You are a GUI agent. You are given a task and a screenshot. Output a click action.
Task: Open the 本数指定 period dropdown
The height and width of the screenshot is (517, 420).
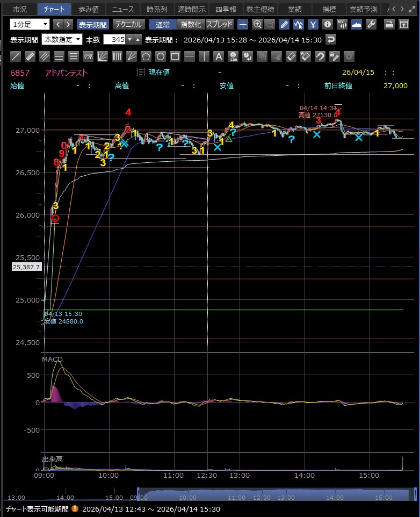(62, 39)
